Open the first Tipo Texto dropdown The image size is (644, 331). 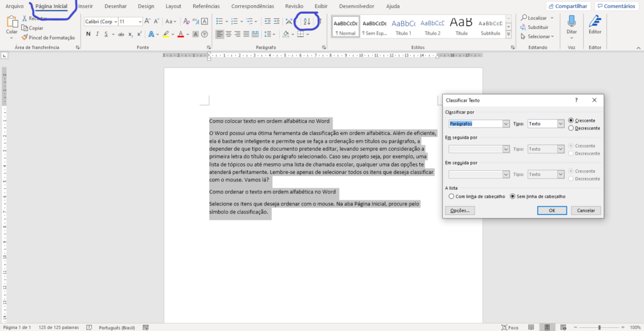[560, 124]
